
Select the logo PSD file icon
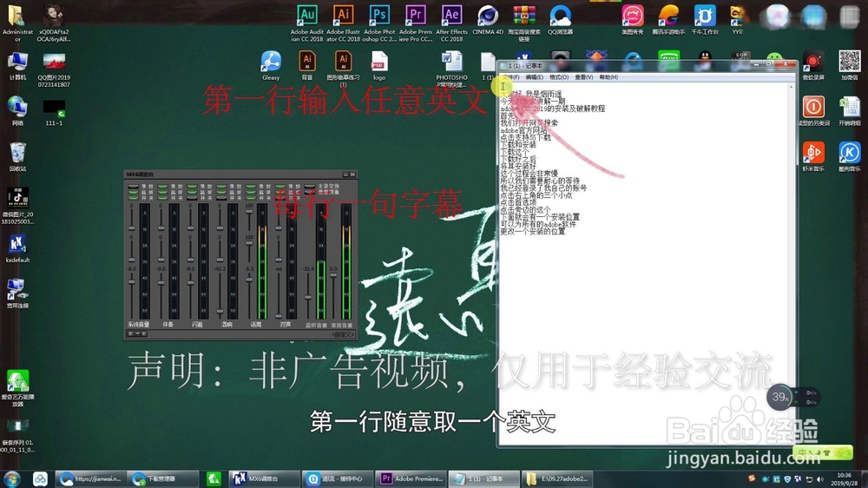(379, 65)
